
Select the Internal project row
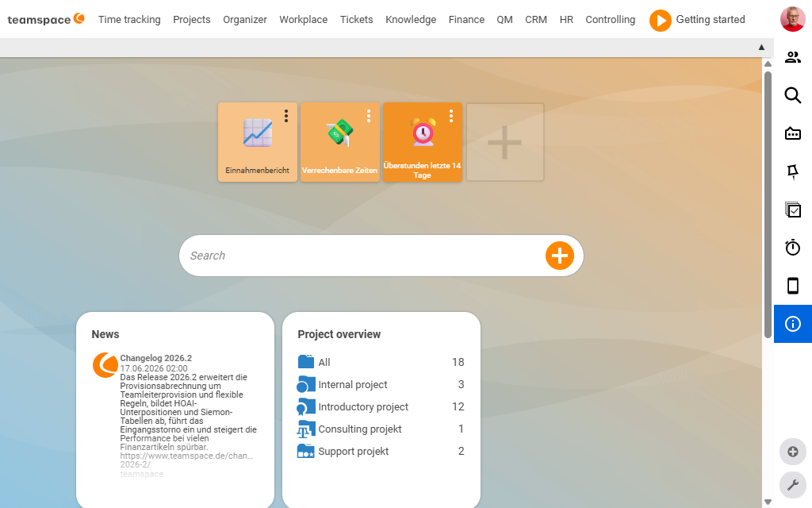pyautogui.click(x=381, y=385)
